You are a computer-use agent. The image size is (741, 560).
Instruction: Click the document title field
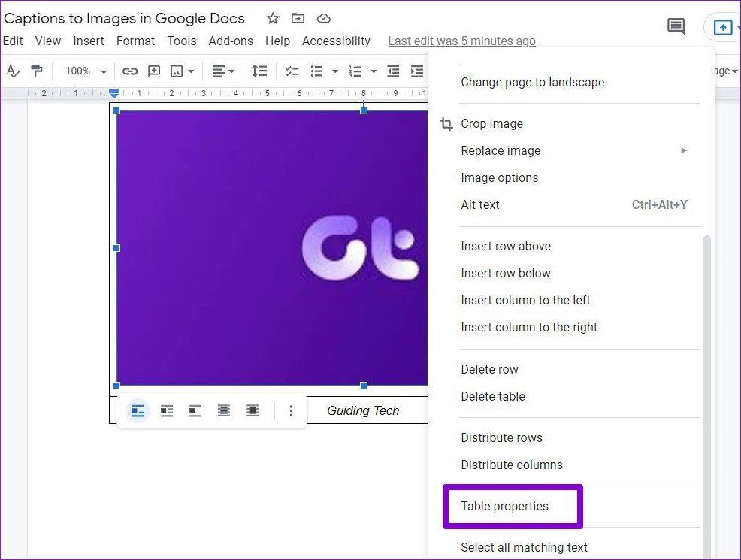[124, 19]
